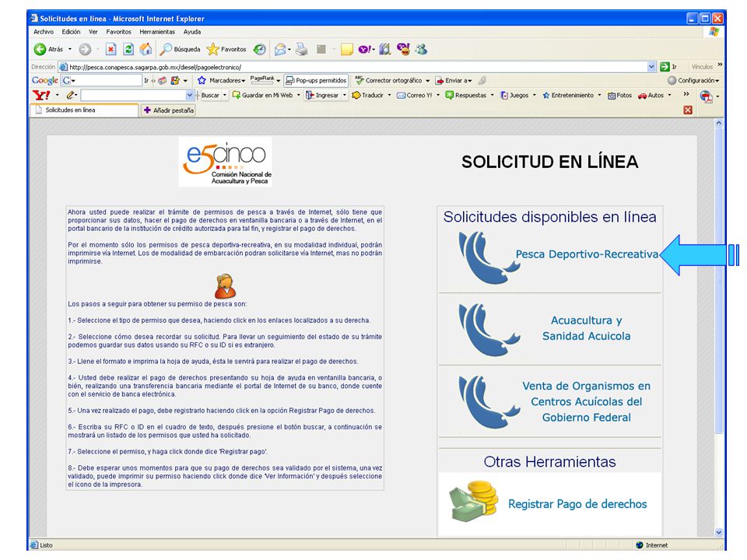Click the Yahoo toolbar search field

pyautogui.click(x=133, y=95)
